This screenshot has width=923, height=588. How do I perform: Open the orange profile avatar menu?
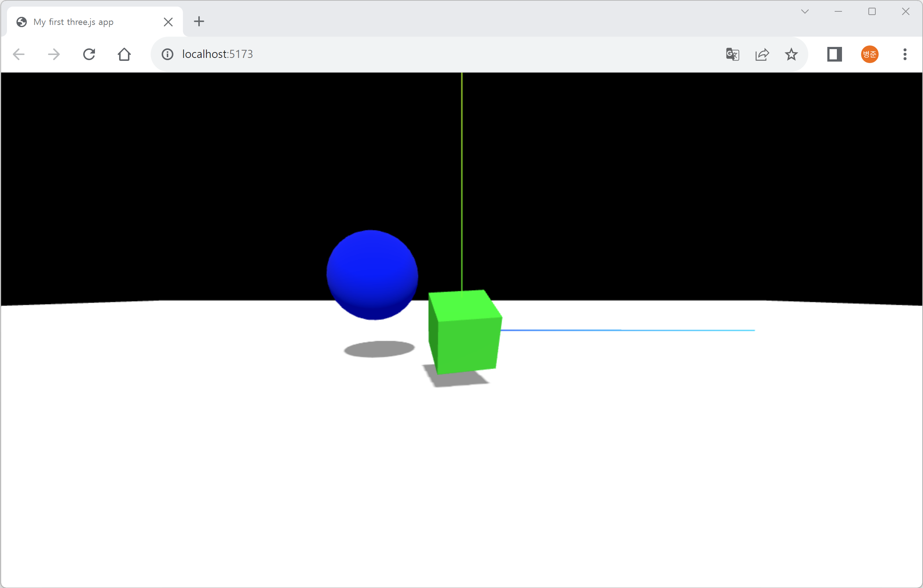tap(869, 54)
